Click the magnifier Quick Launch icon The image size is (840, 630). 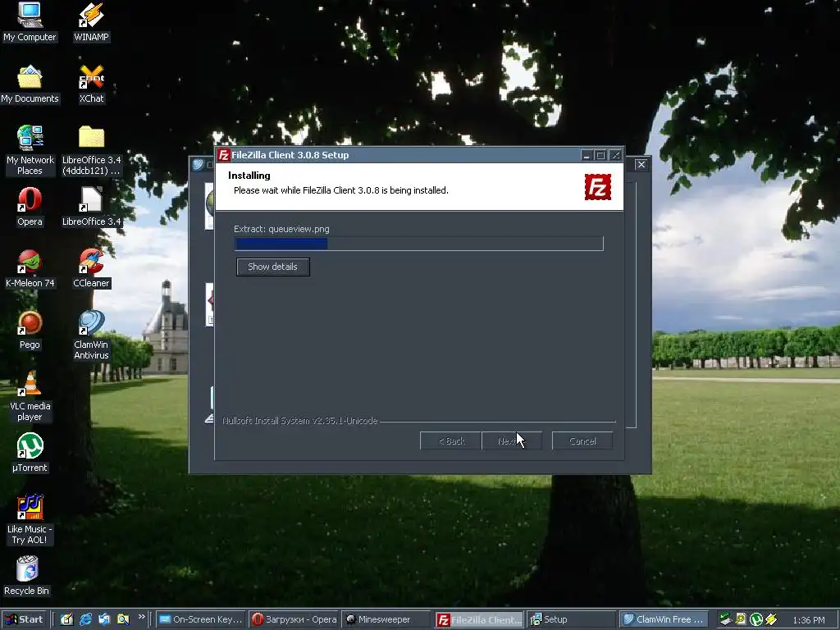pos(123,619)
